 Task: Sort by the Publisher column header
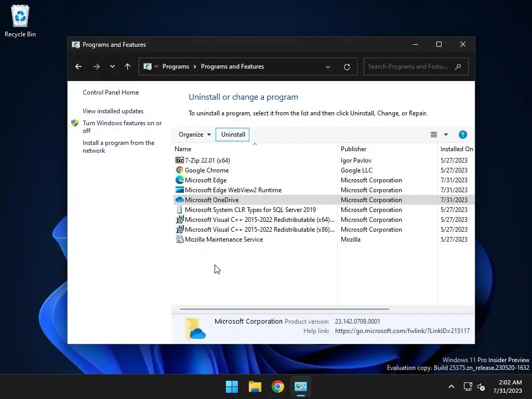coord(387,149)
